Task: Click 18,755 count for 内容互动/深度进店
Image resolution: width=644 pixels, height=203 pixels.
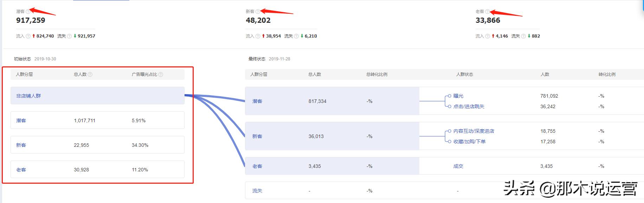Action: point(548,131)
